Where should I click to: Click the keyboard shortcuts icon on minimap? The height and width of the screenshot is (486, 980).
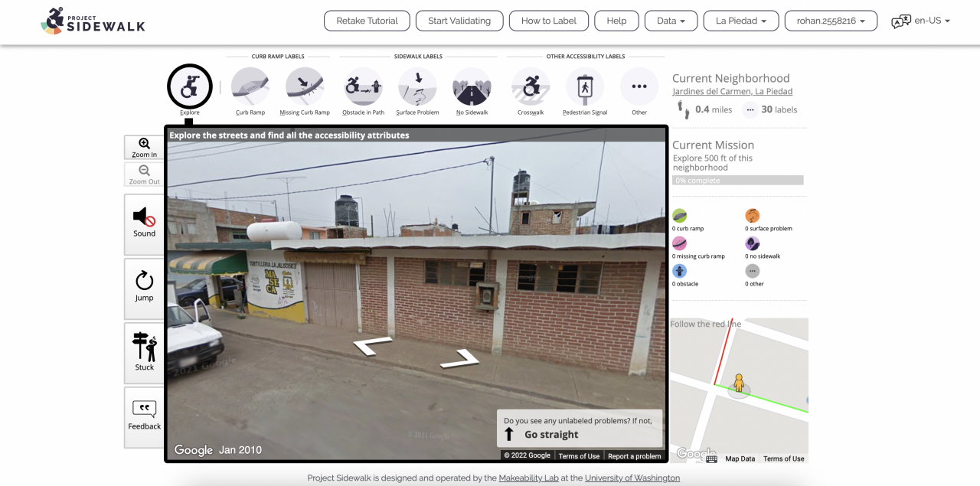click(x=712, y=459)
